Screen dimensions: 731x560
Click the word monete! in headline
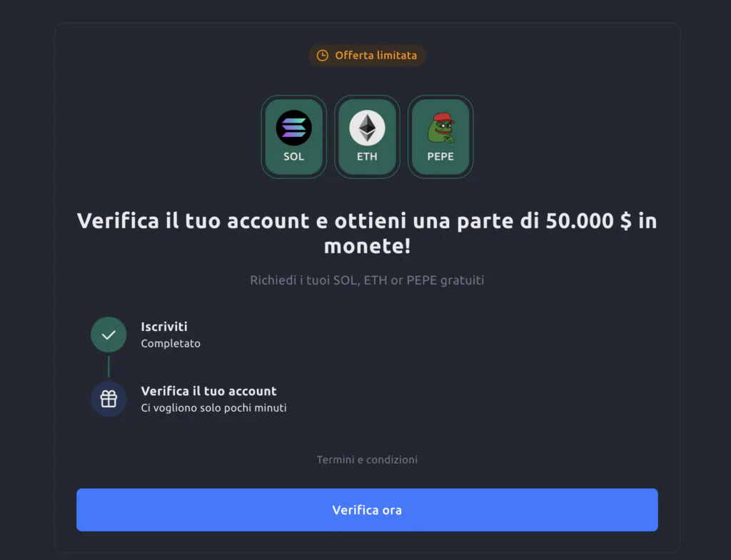(x=368, y=246)
